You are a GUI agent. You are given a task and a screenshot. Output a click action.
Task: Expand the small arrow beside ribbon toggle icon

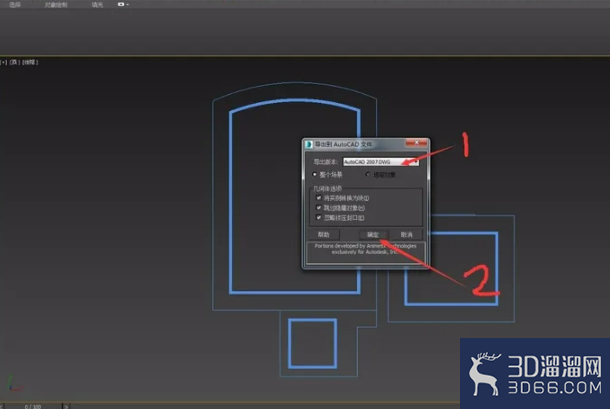[x=128, y=4]
